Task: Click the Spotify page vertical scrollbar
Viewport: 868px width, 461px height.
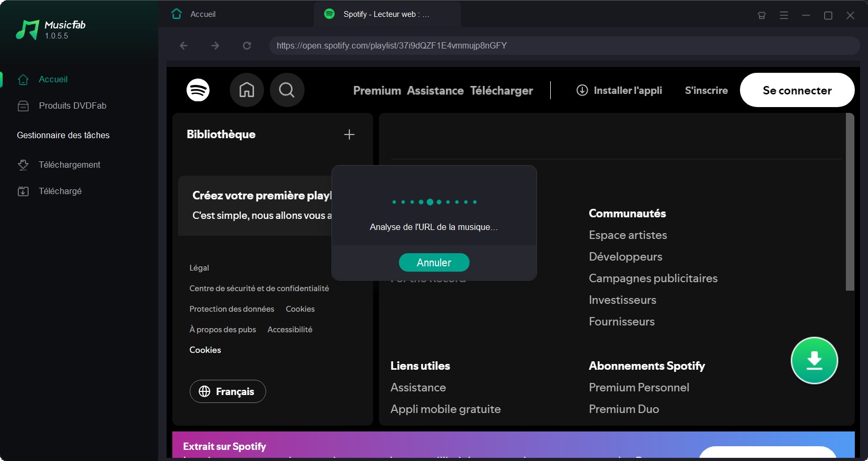Action: click(x=850, y=201)
